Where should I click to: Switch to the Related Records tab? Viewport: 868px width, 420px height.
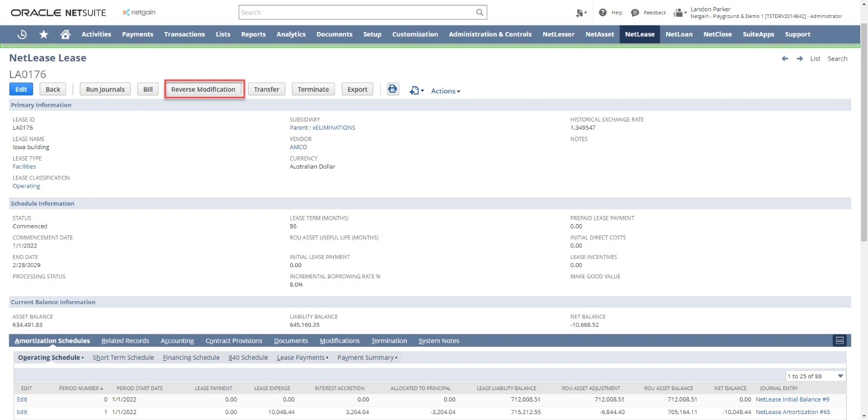[x=125, y=341]
